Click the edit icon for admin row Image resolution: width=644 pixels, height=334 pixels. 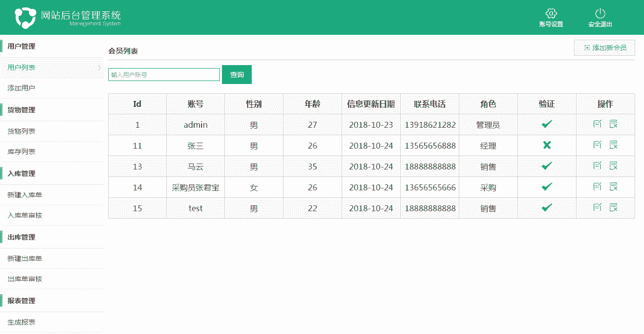pos(597,124)
